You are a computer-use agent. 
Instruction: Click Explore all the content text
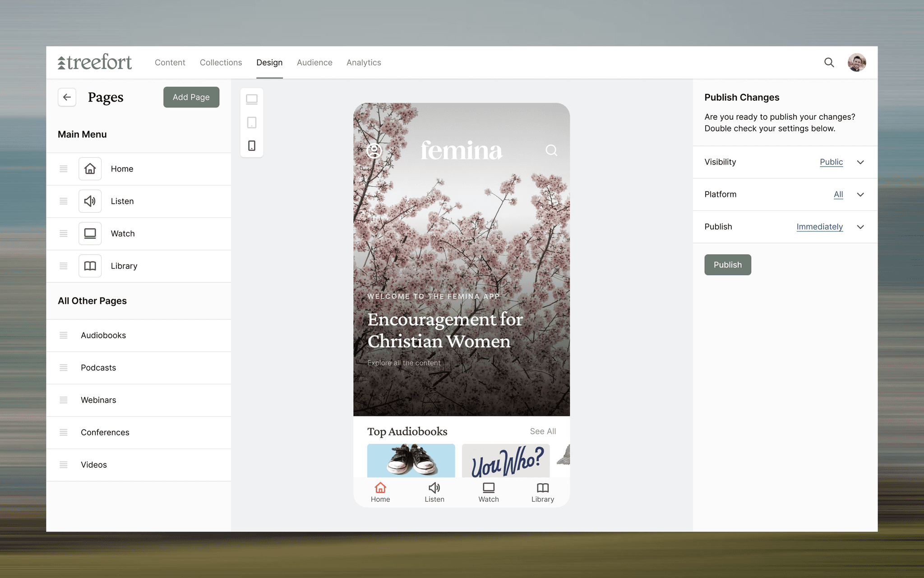click(x=404, y=363)
